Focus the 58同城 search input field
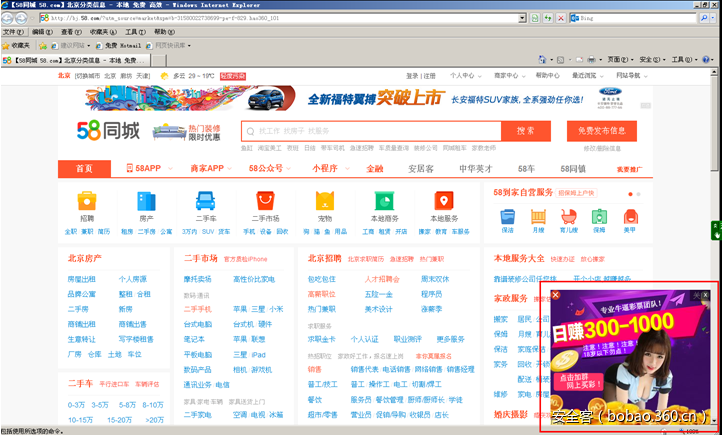The image size is (722, 435). tap(370, 131)
